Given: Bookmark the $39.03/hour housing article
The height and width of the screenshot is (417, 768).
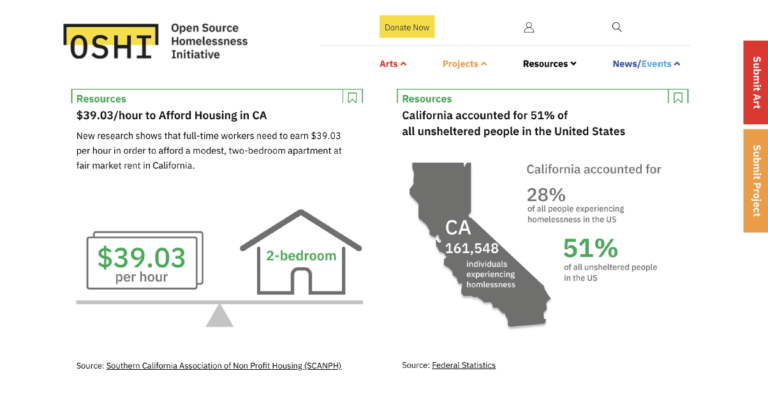Looking at the screenshot, I should pos(352,98).
